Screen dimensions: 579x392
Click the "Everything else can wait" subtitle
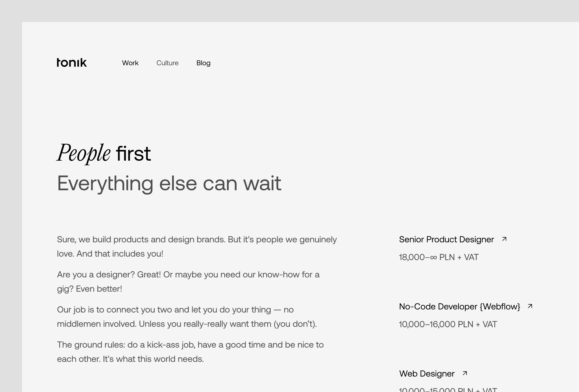169,183
